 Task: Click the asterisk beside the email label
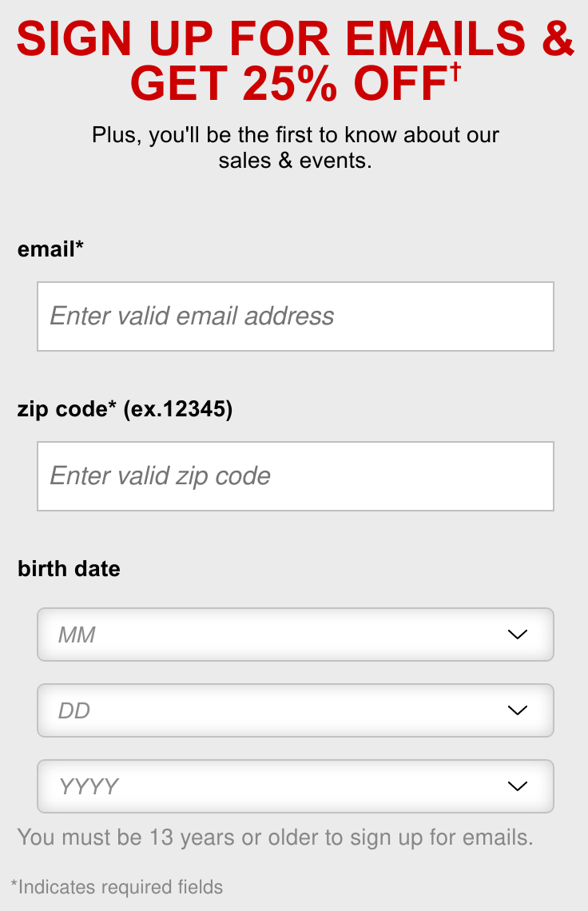pyautogui.click(x=80, y=246)
